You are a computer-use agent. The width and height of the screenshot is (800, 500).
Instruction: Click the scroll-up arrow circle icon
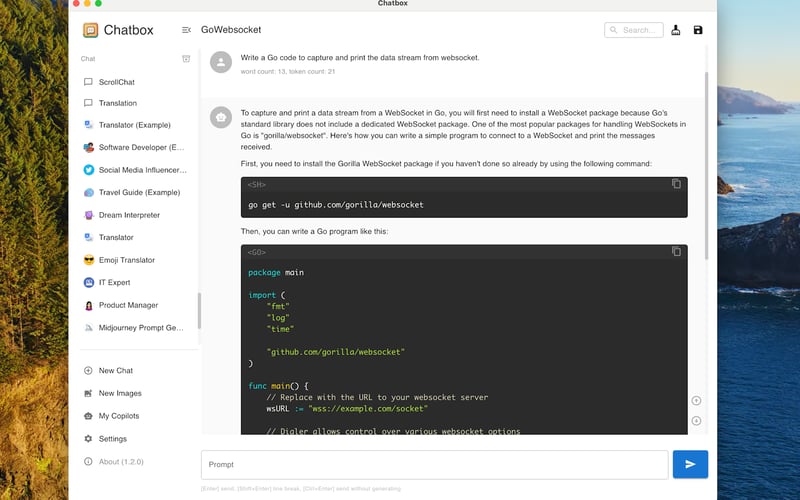point(696,400)
